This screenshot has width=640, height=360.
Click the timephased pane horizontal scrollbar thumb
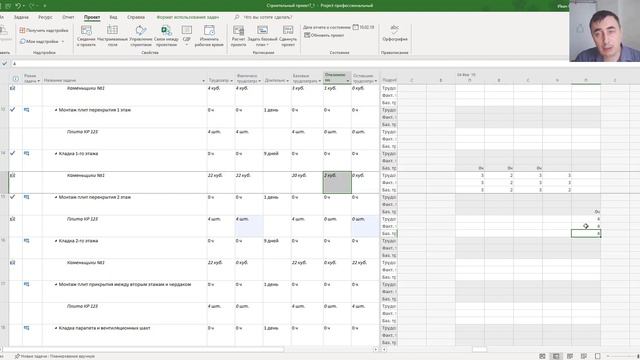coord(480,349)
